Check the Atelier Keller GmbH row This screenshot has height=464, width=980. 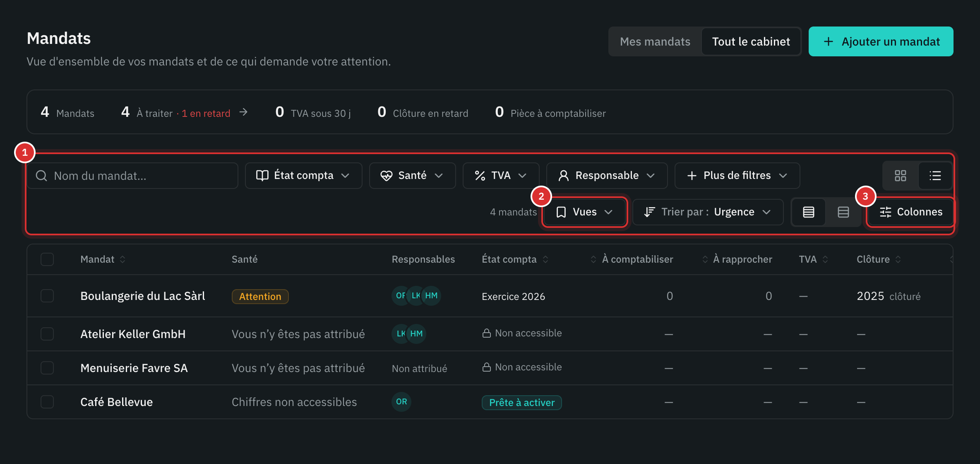pyautogui.click(x=47, y=334)
